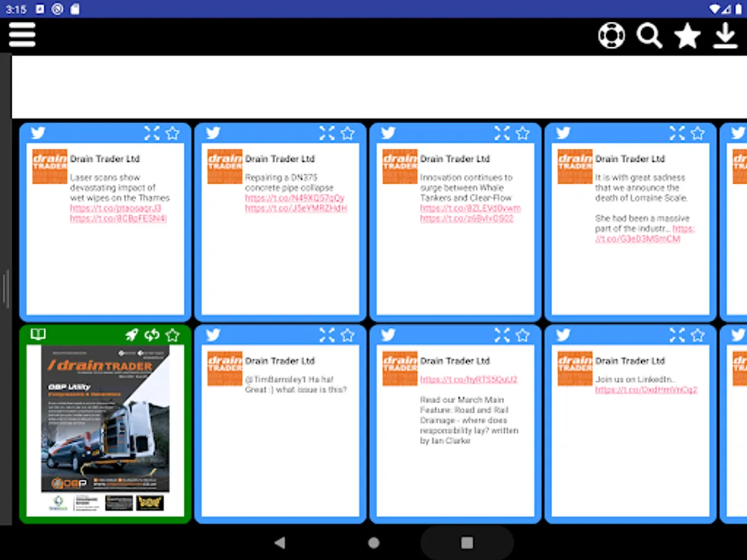This screenshot has width=747, height=560.
Task: Open the drain TRADER magazine cover
Action: [105, 429]
